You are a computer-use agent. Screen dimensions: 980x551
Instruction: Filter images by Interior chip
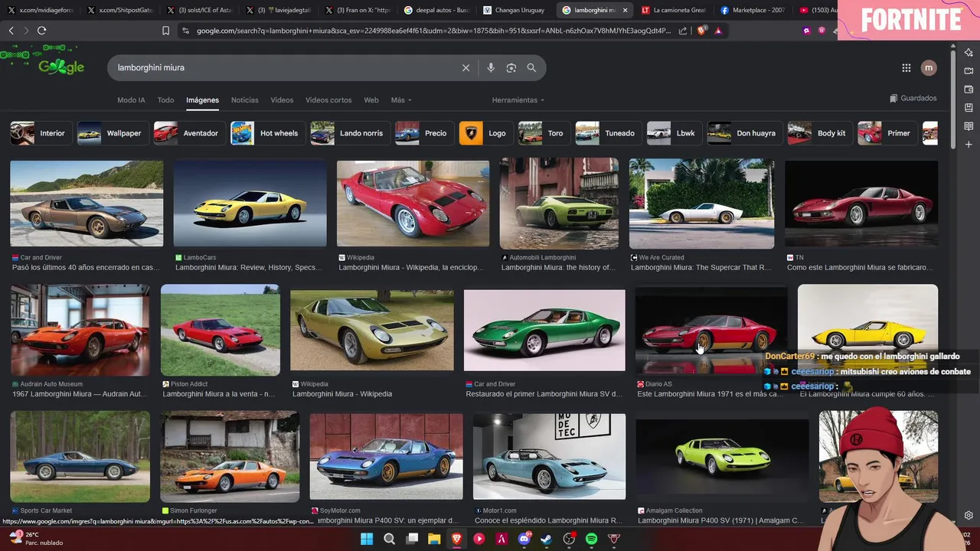tap(40, 133)
